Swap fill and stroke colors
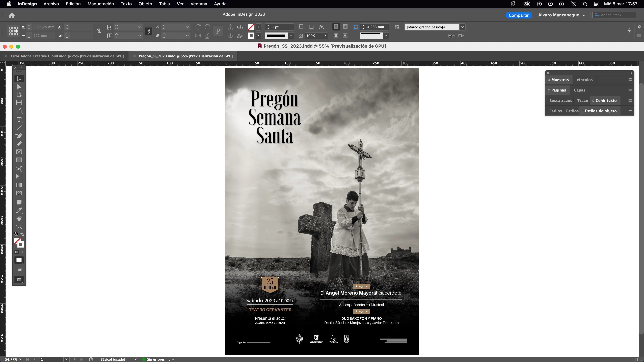The width and height of the screenshot is (644, 362). pos(22,234)
